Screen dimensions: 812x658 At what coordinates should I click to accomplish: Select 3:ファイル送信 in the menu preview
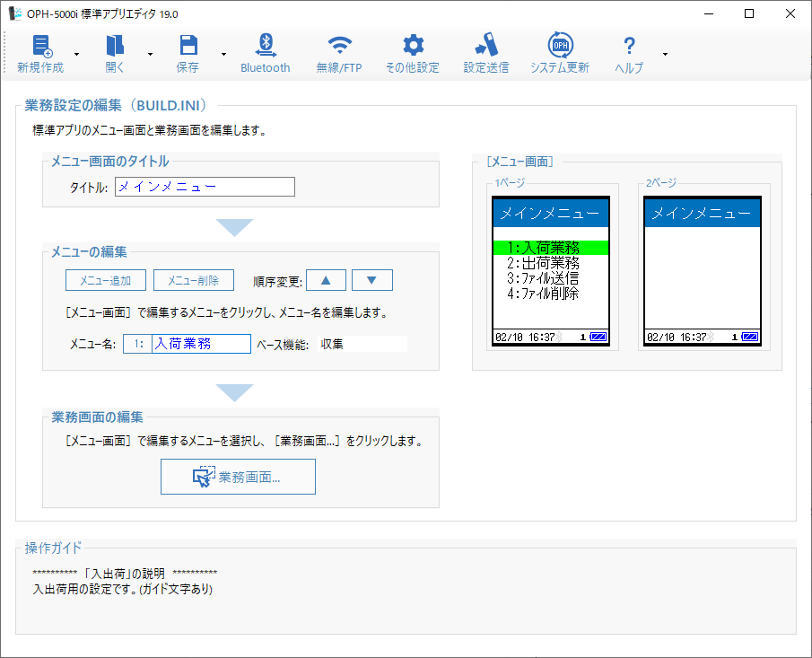click(542, 278)
